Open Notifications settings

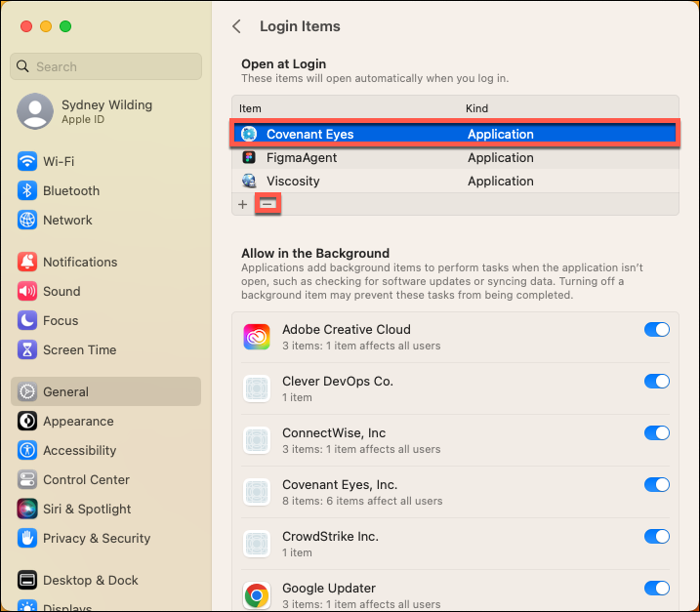tap(105, 262)
